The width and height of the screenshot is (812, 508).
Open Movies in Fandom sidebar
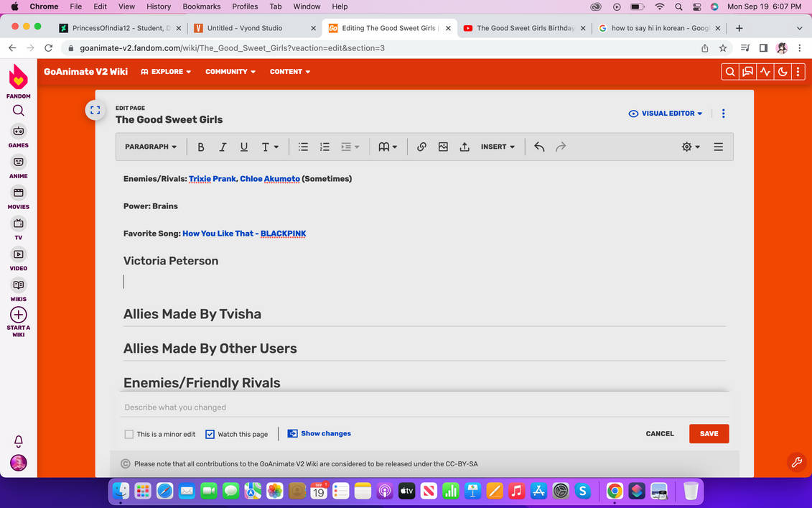pyautogui.click(x=19, y=198)
